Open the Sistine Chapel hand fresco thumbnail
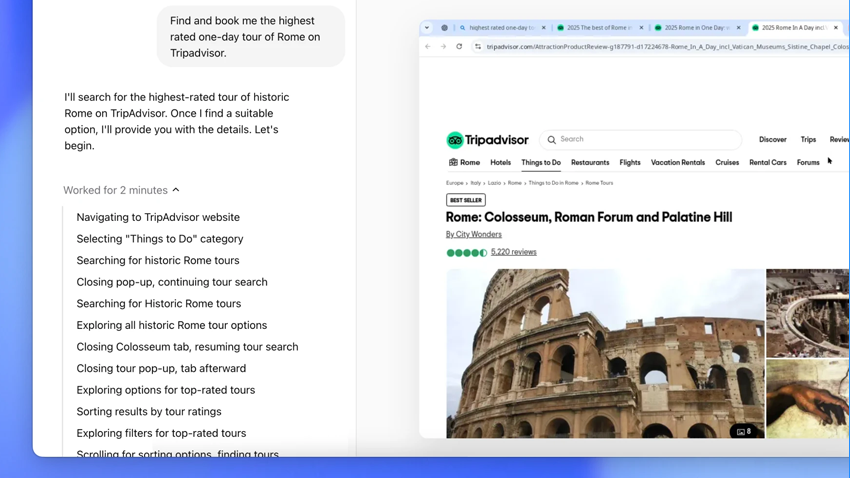This screenshot has width=850, height=478. [808, 399]
